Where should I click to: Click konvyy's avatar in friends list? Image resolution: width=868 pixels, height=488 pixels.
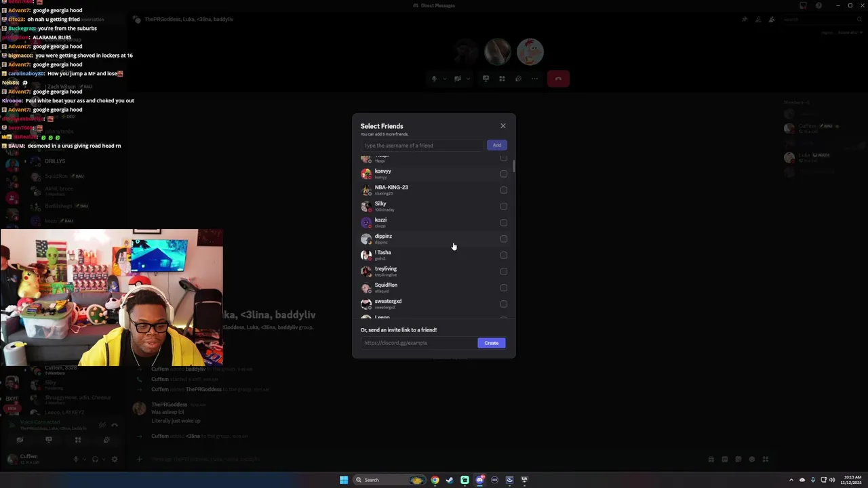[x=366, y=174]
